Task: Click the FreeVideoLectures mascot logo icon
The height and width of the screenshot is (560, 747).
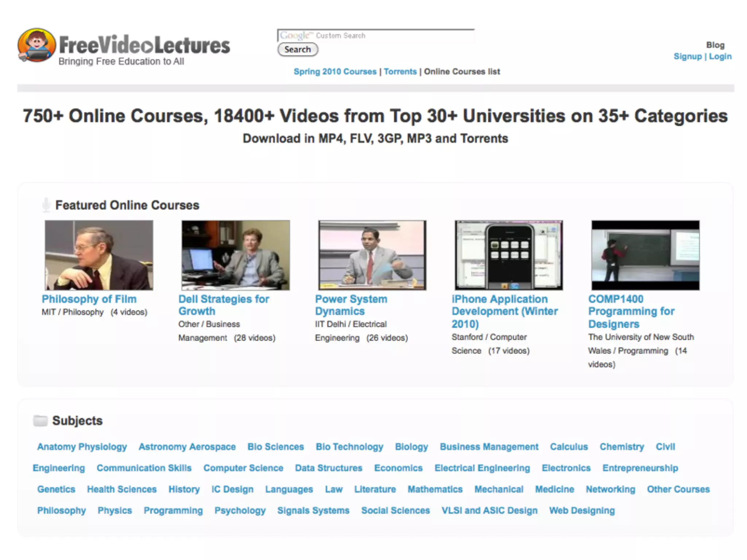Action: click(x=36, y=45)
